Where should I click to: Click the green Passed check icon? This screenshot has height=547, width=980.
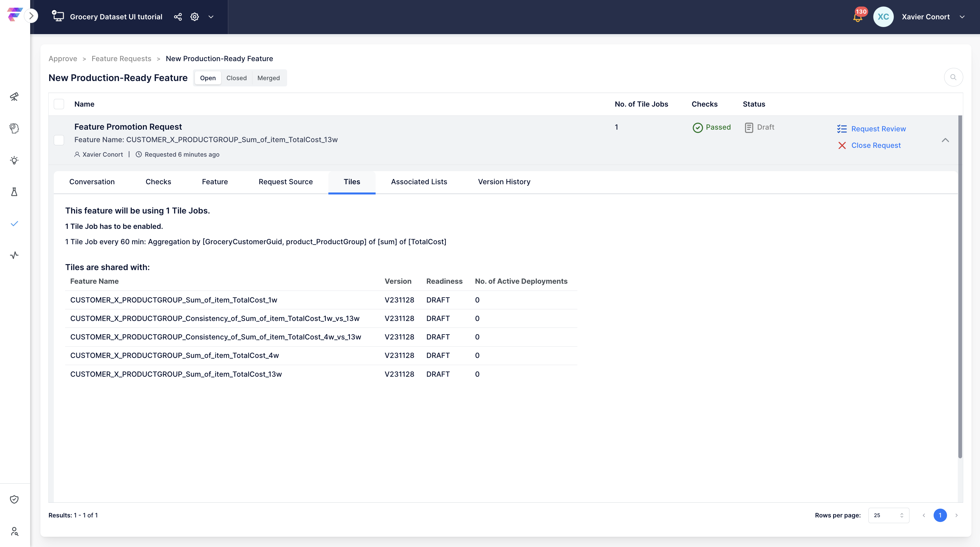click(697, 127)
